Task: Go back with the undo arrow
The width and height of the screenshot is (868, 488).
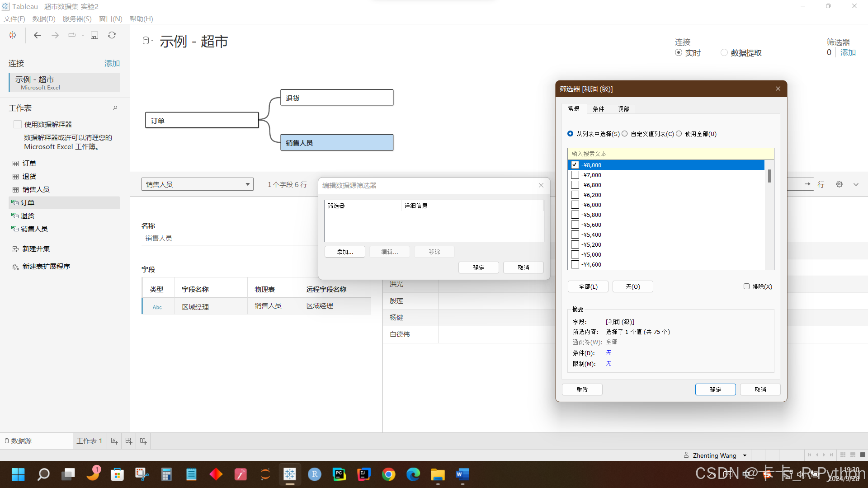Action: coord(38,35)
